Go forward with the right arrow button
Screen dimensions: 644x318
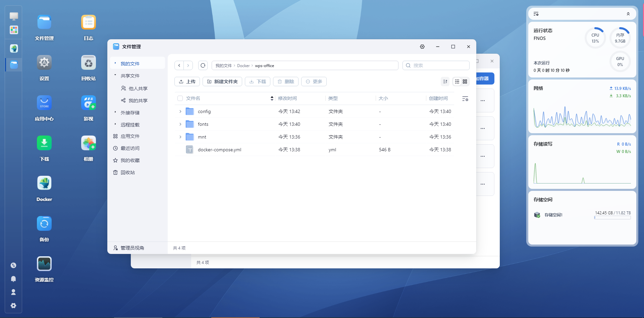pyautogui.click(x=188, y=65)
